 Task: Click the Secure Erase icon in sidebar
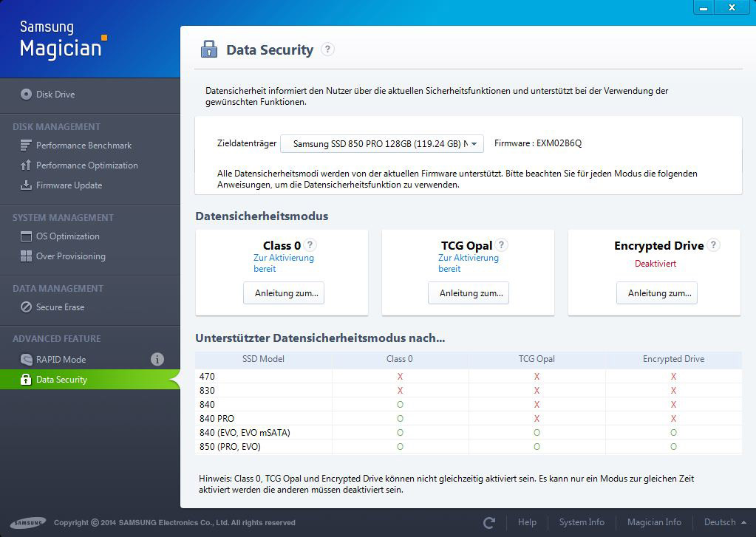(x=26, y=307)
